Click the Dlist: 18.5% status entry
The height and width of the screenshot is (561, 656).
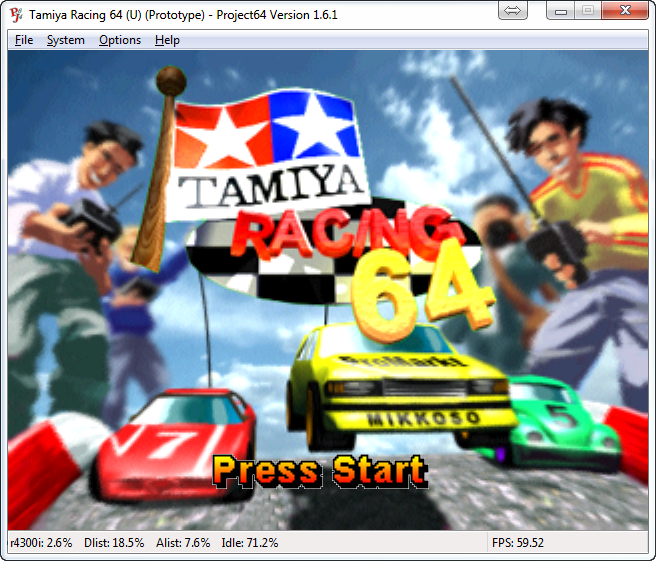[114, 543]
